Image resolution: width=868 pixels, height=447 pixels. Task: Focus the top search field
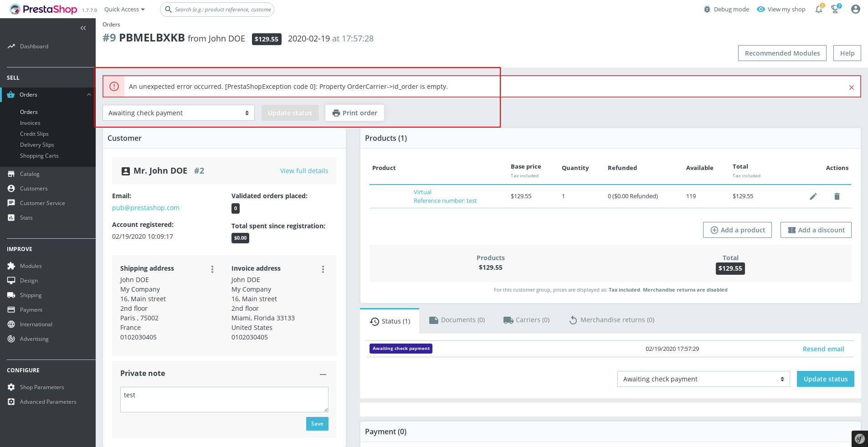pos(217,10)
